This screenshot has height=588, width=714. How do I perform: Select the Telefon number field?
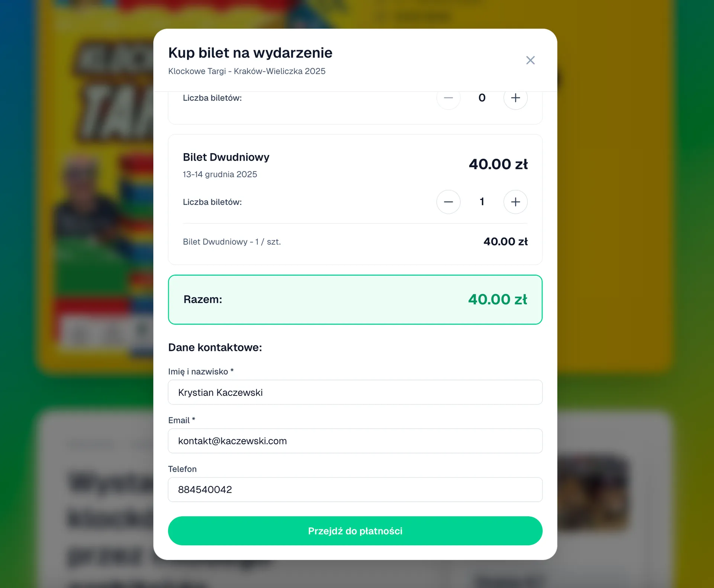355,490
